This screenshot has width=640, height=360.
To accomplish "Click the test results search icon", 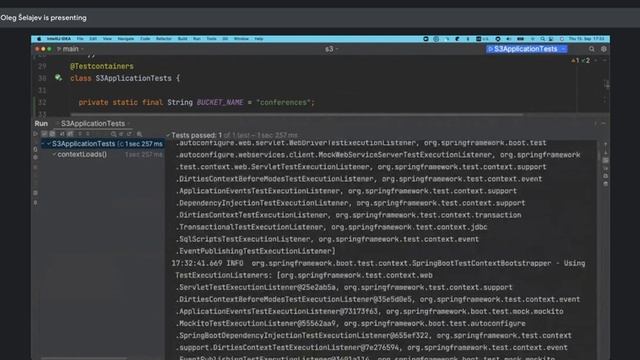I will coord(113,134).
